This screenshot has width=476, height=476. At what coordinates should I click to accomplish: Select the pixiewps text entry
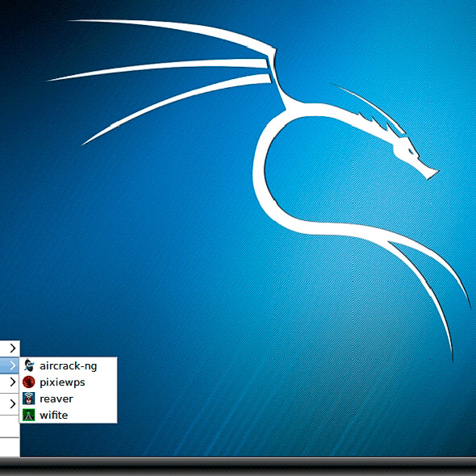tap(62, 382)
